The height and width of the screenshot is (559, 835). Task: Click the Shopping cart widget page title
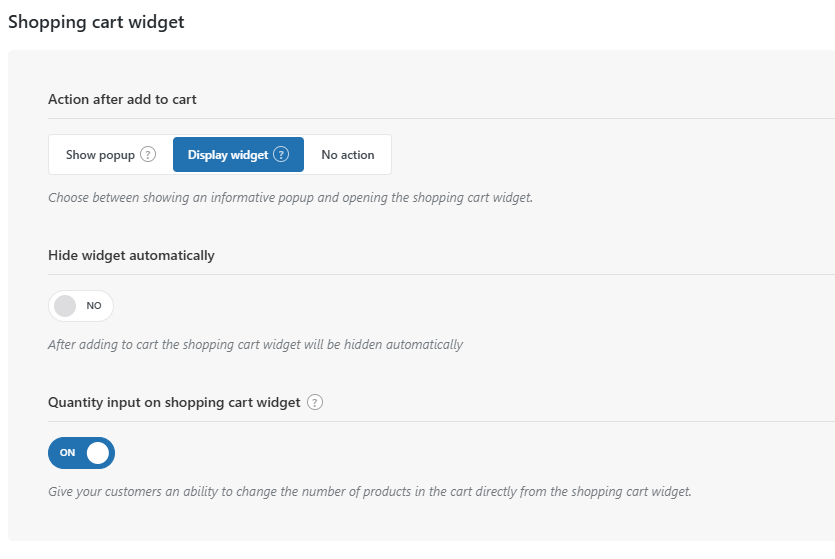click(x=96, y=22)
